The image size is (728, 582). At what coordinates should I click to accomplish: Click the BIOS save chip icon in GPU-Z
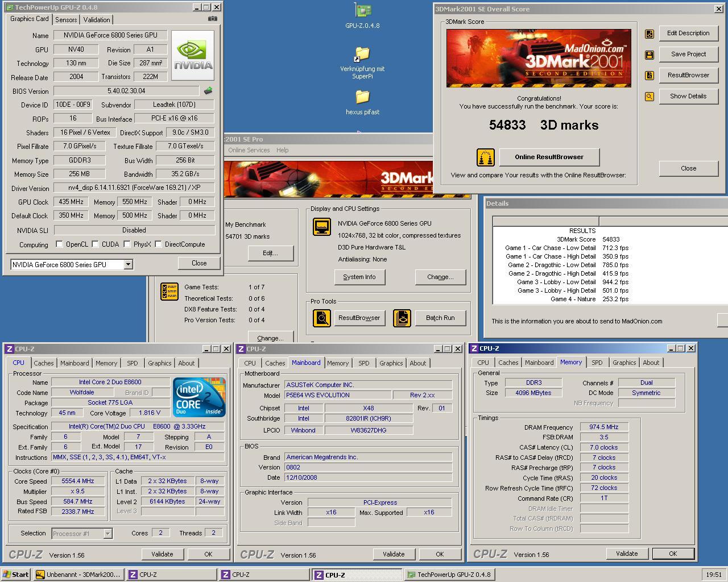point(208,90)
